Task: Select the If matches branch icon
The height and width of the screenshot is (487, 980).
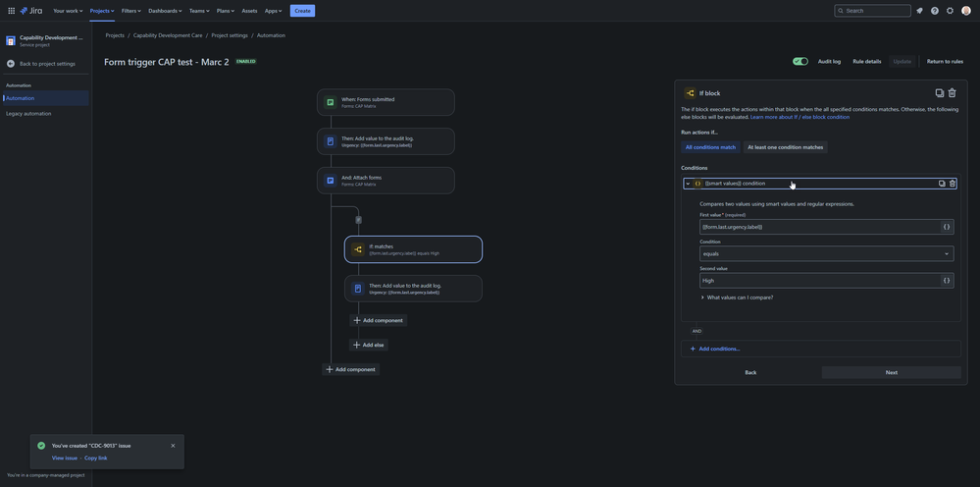Action: pos(357,249)
